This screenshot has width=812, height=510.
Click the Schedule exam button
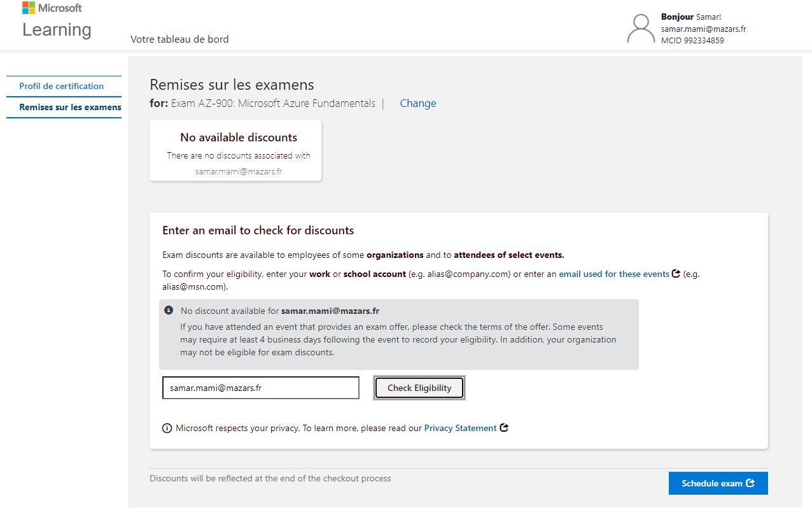click(x=718, y=483)
